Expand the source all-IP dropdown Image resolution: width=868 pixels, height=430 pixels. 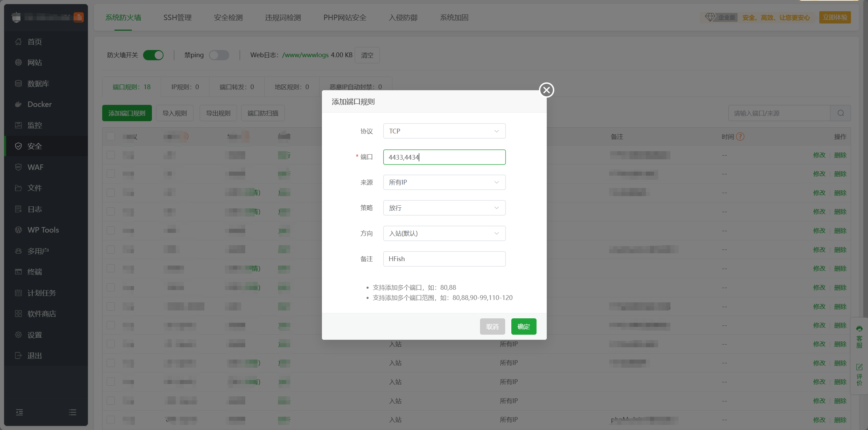pos(444,182)
